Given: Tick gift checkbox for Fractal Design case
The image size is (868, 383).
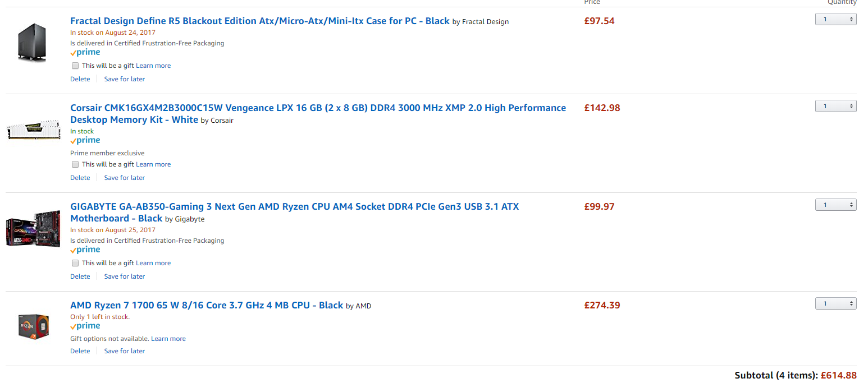Looking at the screenshot, I should (75, 66).
